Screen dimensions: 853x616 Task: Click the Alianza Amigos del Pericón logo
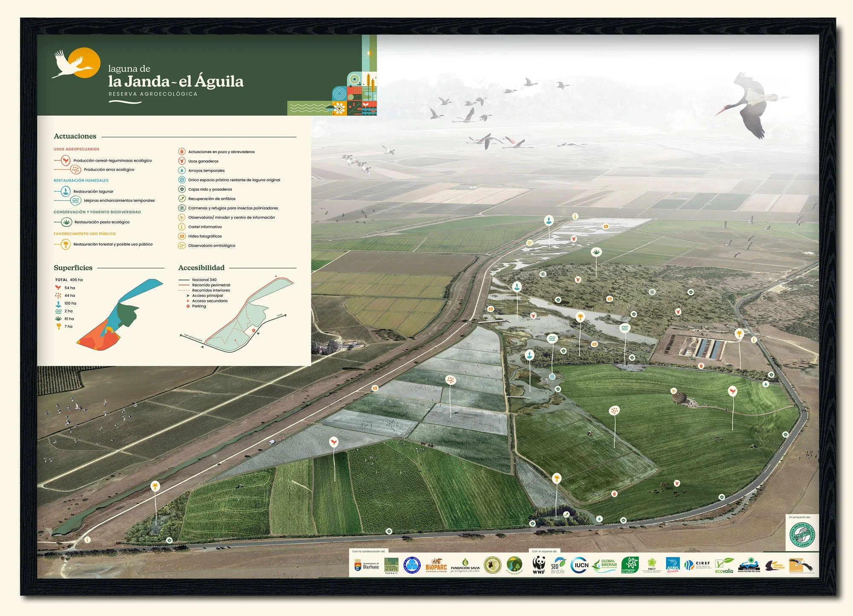pos(802,535)
